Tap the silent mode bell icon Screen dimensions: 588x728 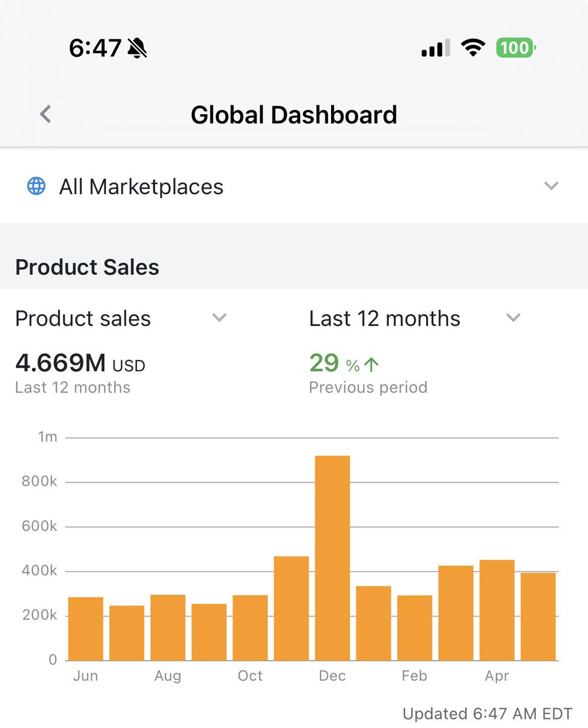pos(138,48)
